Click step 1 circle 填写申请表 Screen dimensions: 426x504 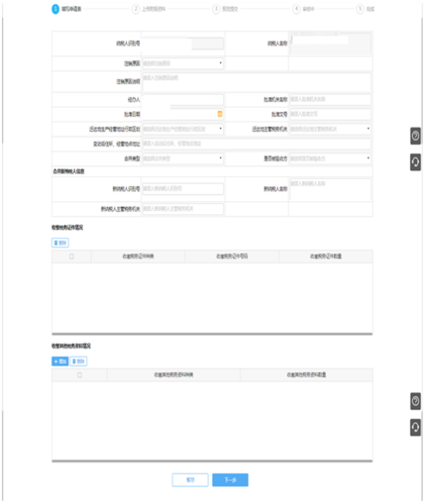pyautogui.click(x=55, y=9)
